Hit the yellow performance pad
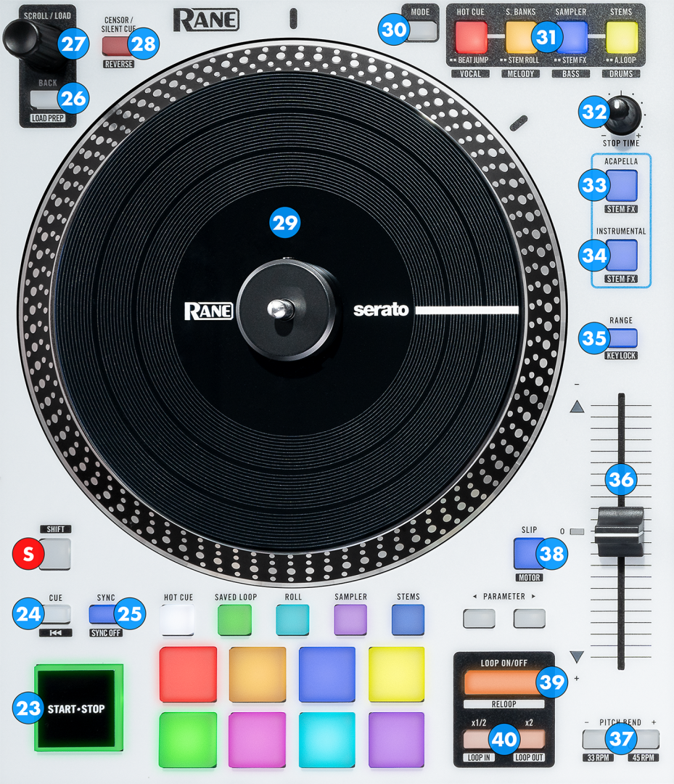Image resolution: width=674 pixels, height=784 pixels. (396, 674)
